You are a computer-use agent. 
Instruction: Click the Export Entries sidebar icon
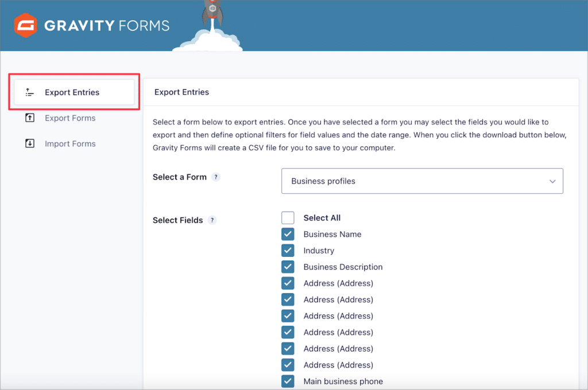(30, 92)
